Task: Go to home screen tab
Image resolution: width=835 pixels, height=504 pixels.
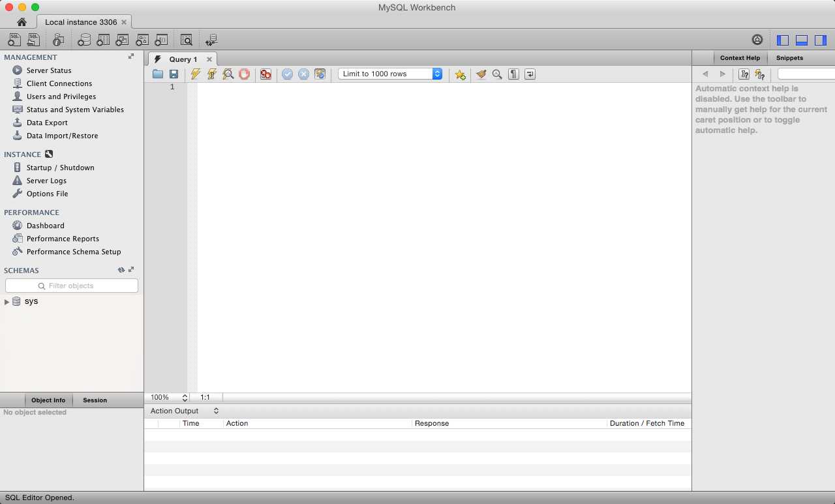Action: pos(22,22)
